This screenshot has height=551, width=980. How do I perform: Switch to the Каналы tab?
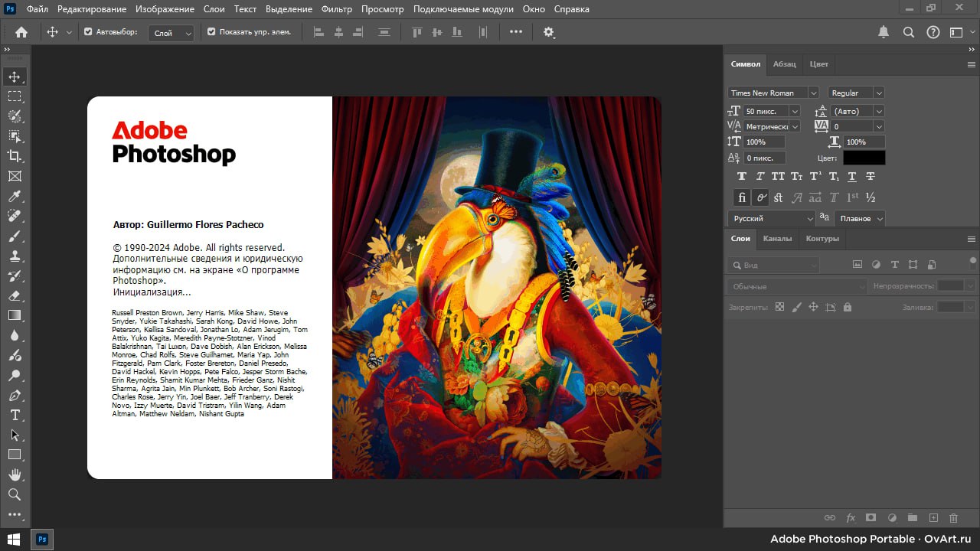777,239
